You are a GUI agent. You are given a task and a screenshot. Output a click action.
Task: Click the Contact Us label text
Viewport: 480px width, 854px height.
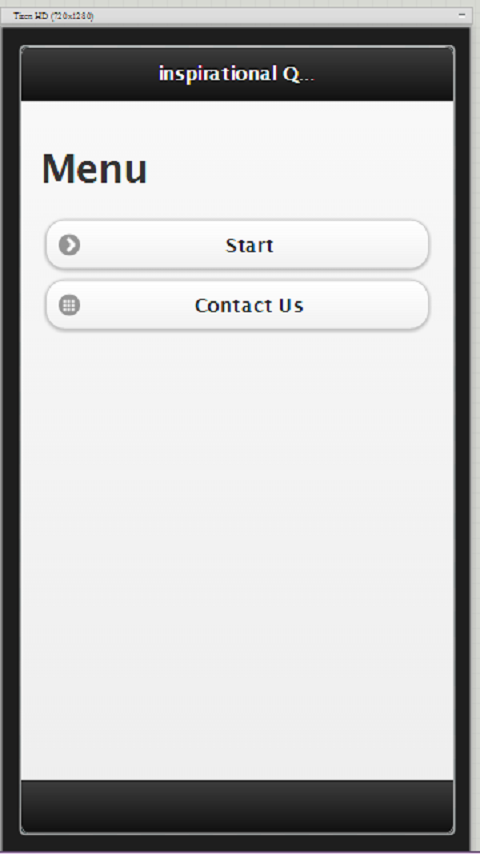pos(249,305)
